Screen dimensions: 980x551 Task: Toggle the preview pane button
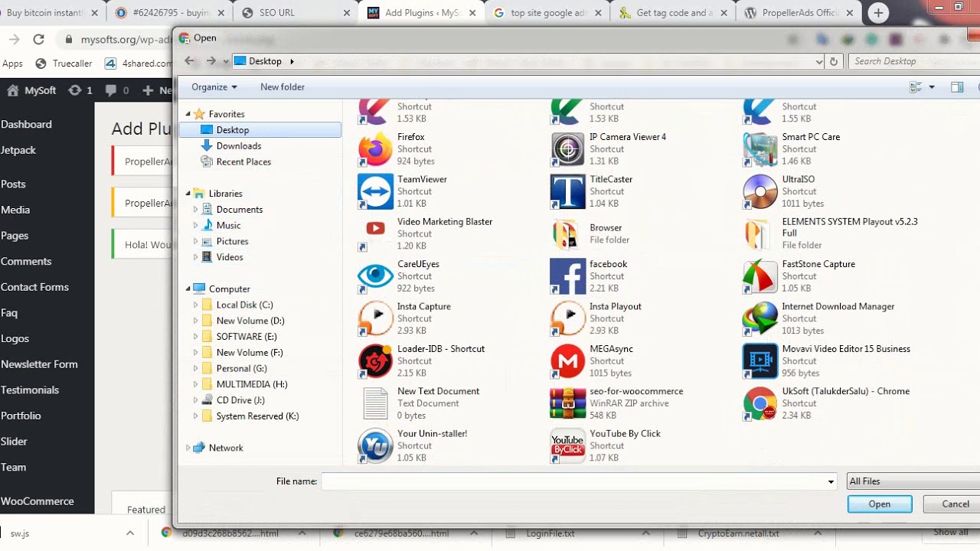pyautogui.click(x=957, y=87)
